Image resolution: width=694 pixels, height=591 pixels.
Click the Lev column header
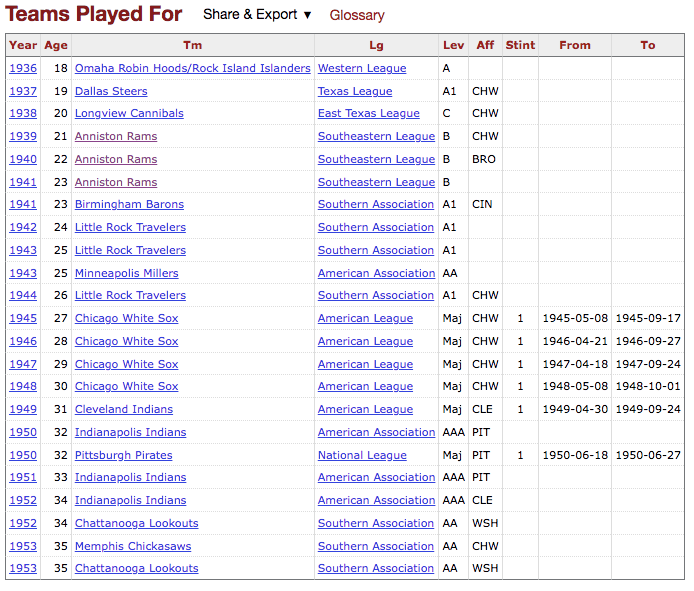pos(453,45)
